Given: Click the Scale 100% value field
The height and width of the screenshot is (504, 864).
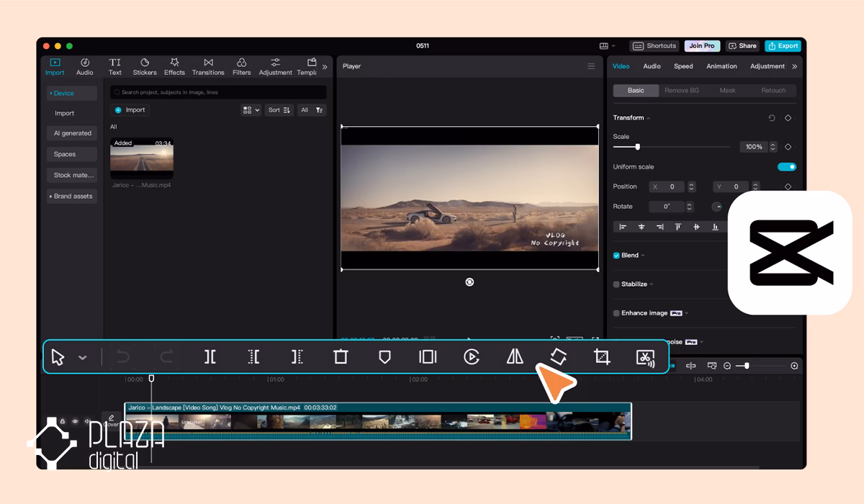Looking at the screenshot, I should pos(754,147).
